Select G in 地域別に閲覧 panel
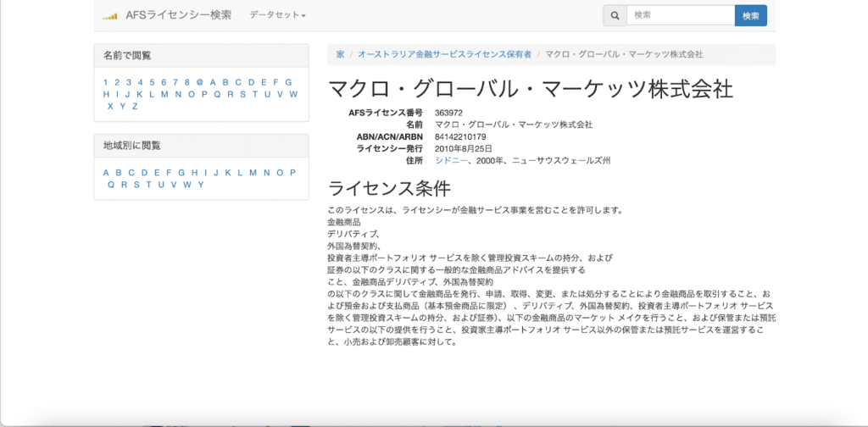 [x=181, y=173]
